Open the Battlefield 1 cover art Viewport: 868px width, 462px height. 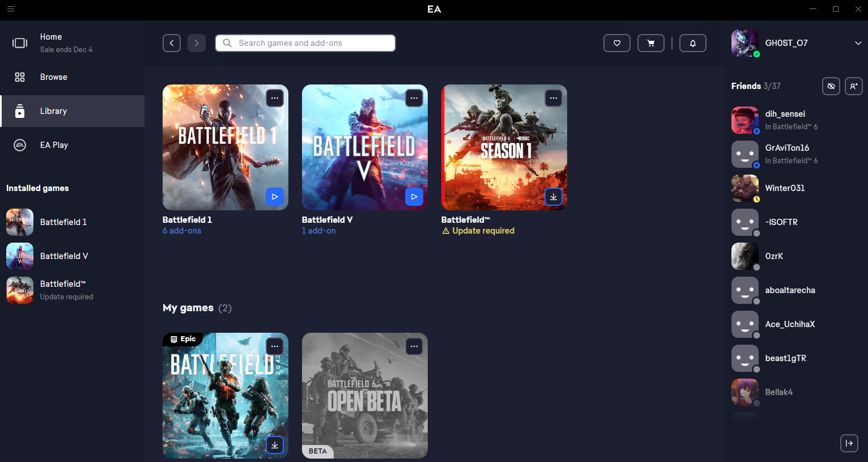point(225,147)
